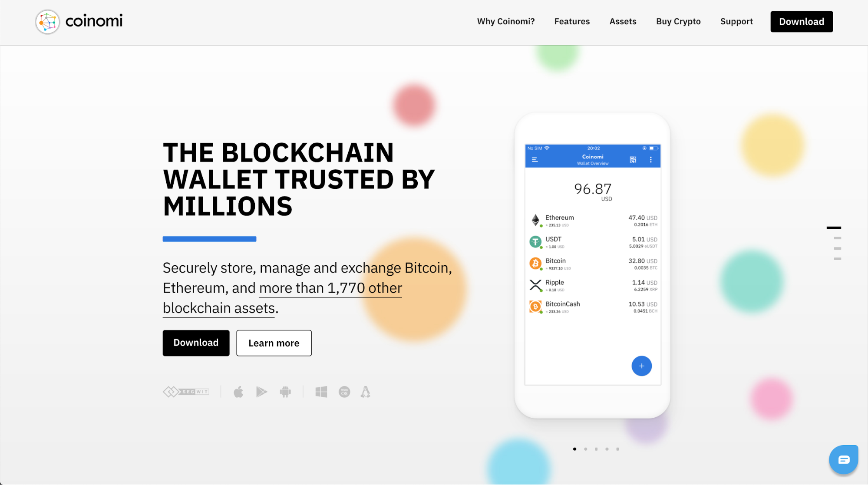The image size is (868, 485).
Task: Click the blue add (+) button in wallet
Action: click(641, 366)
